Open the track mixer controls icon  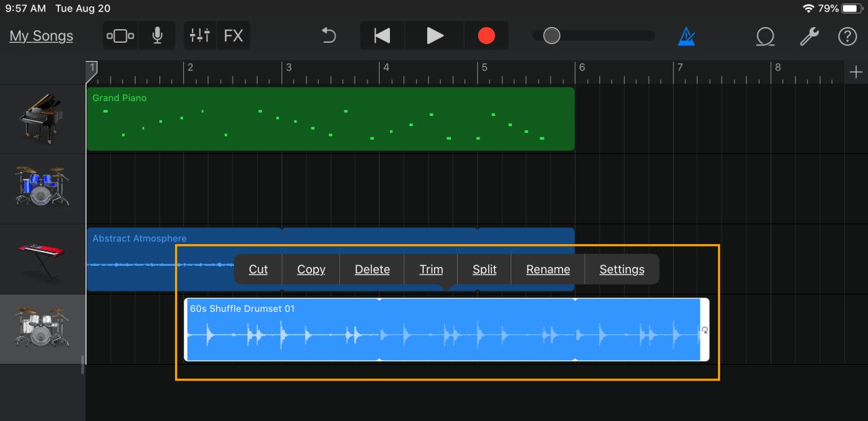199,35
